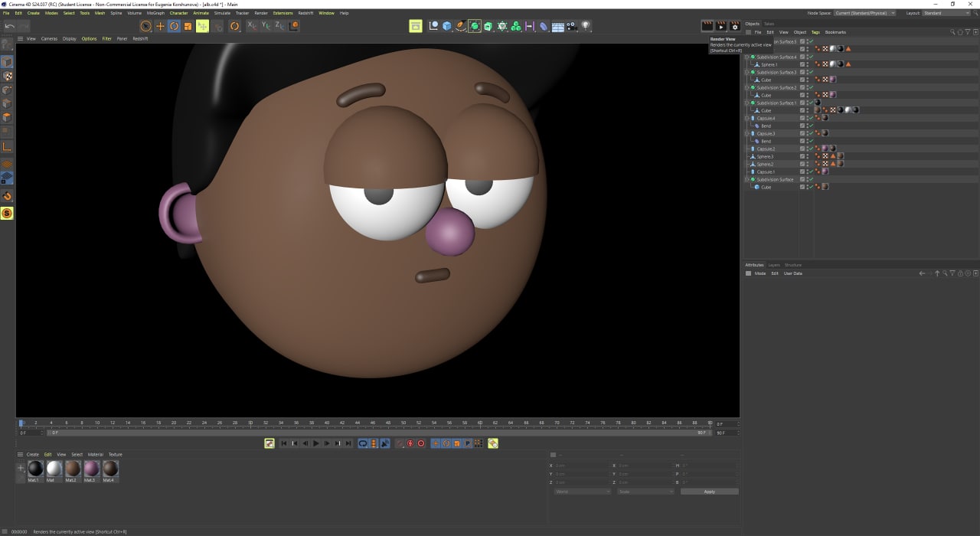Open the World coordinate dropdown
This screenshot has height=536, width=980.
(x=583, y=492)
